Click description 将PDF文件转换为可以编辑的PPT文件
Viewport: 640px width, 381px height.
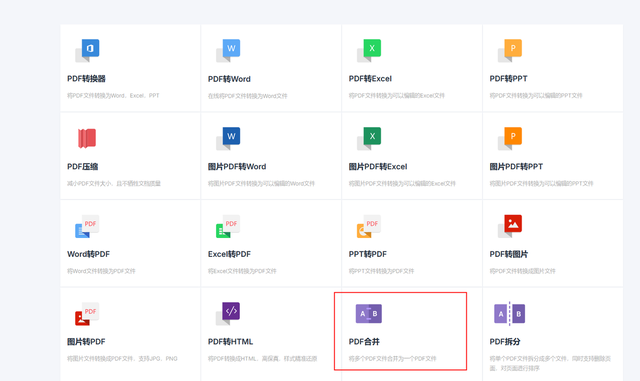536,96
